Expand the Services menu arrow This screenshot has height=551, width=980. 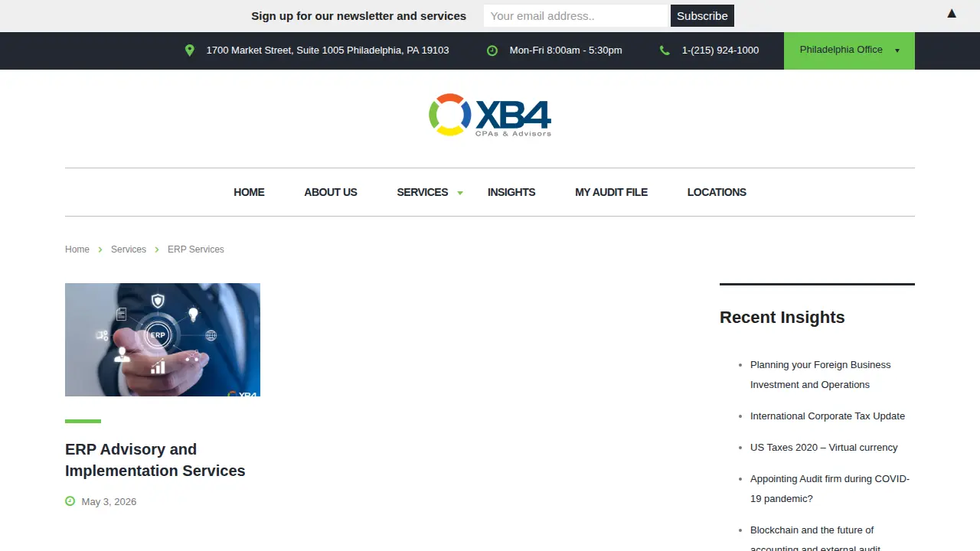click(x=460, y=193)
